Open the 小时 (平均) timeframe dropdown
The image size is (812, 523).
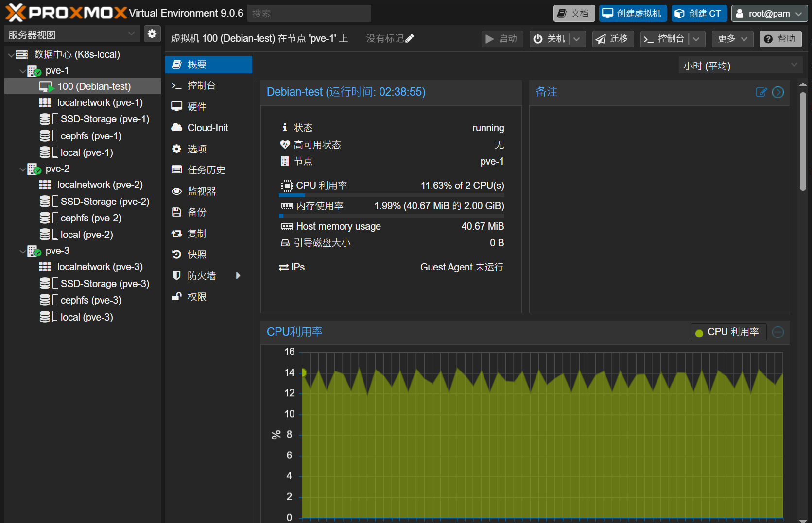pyautogui.click(x=740, y=66)
